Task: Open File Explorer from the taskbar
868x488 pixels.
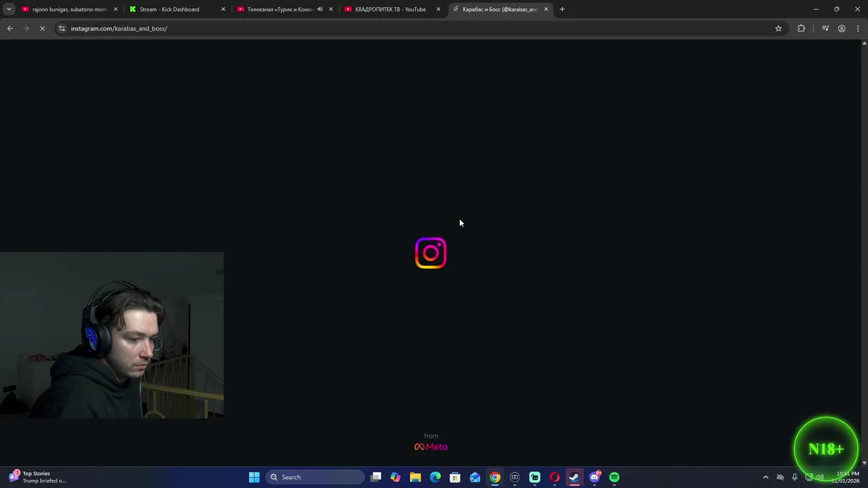Action: click(x=415, y=477)
